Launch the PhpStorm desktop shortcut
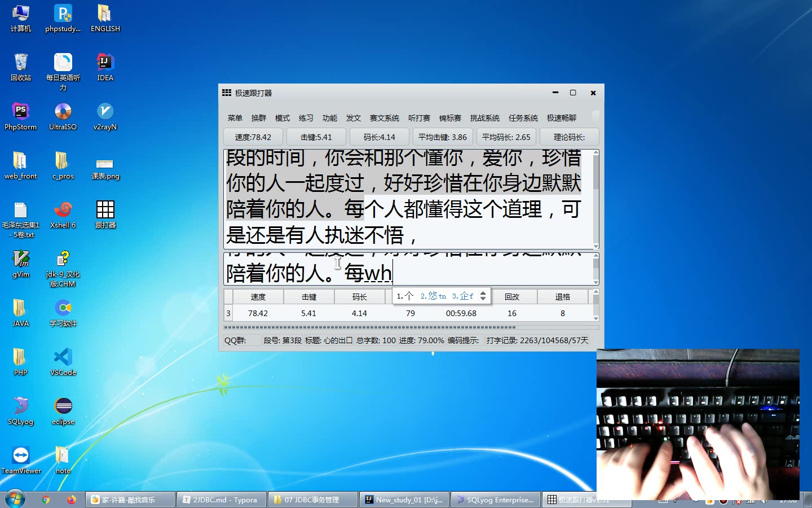 (21, 116)
